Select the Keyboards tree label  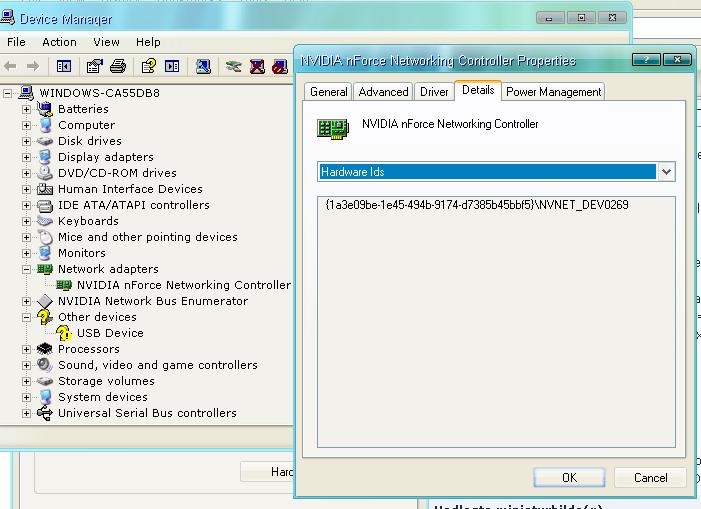(x=88, y=221)
